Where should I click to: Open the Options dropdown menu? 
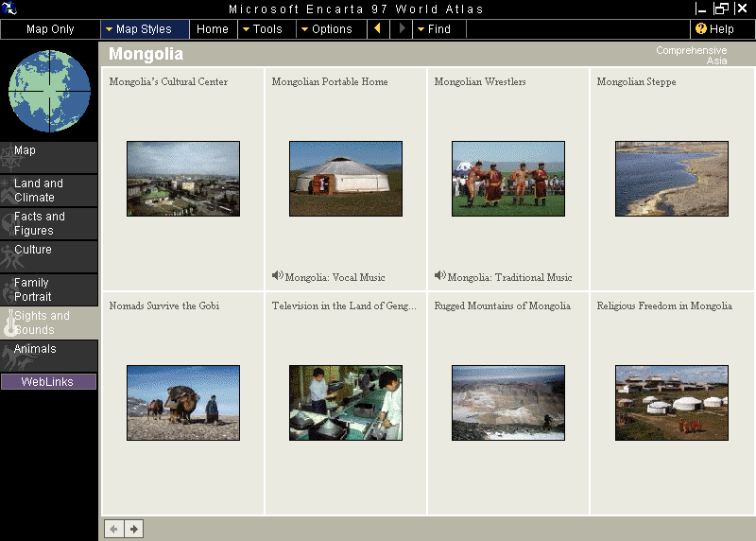click(326, 29)
